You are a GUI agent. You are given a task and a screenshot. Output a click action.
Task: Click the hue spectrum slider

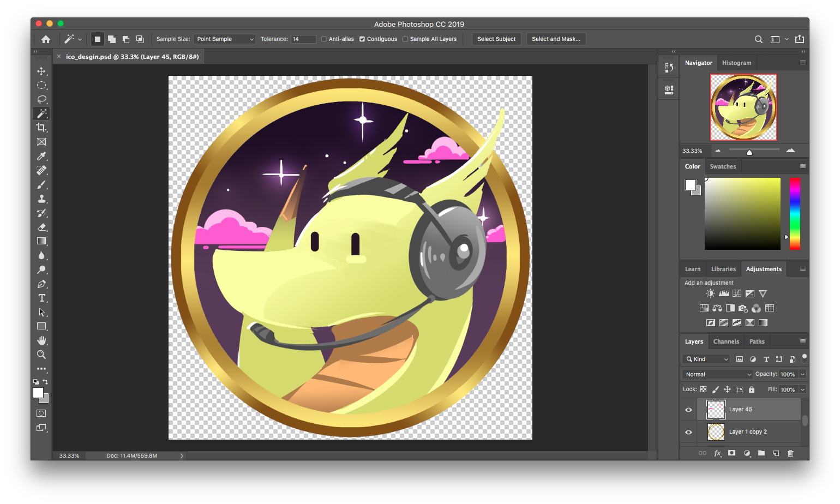pos(795,214)
